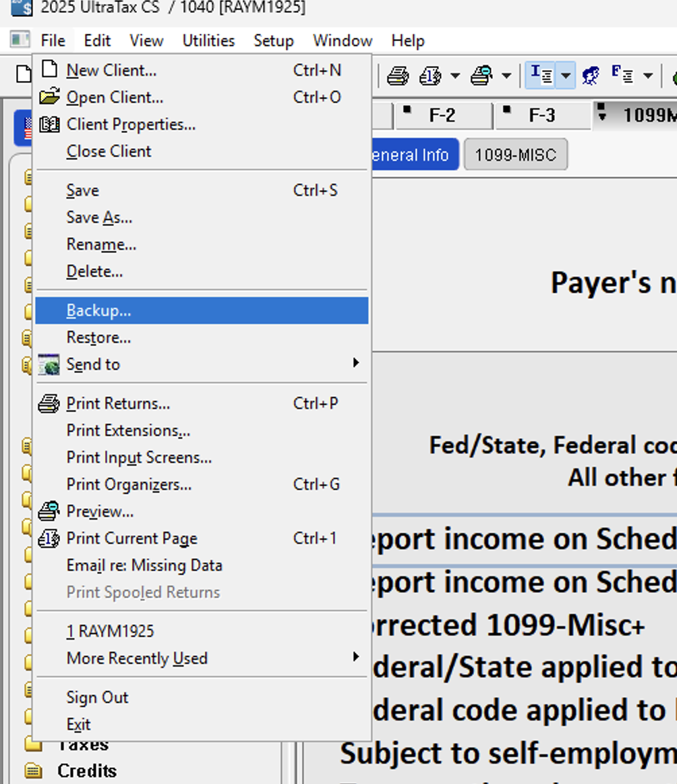The height and width of the screenshot is (784, 677).
Task: Open the Credits folder in tree
Action: tap(86, 771)
